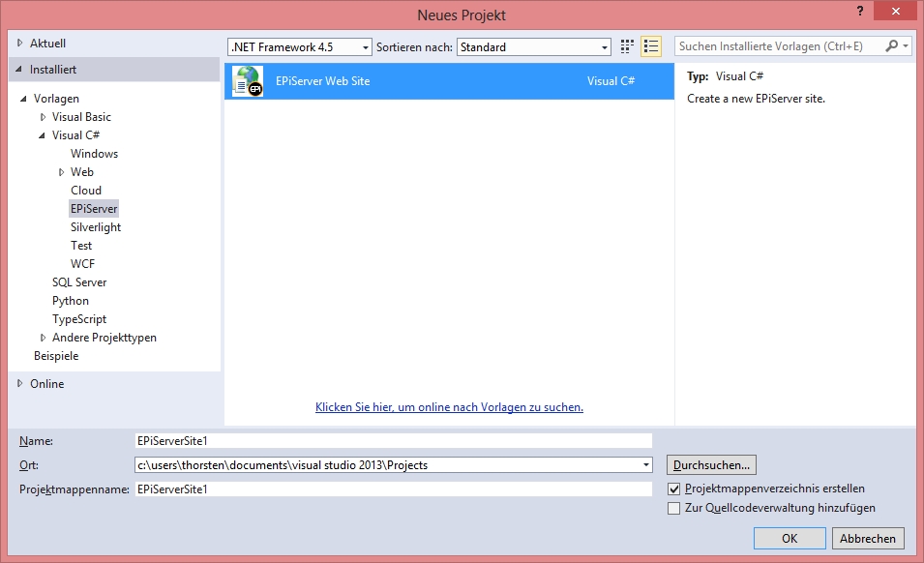Image resolution: width=924 pixels, height=563 pixels.
Task: Enable Projektmappenverzeichnis erstellen checkbox
Action: tap(674, 489)
